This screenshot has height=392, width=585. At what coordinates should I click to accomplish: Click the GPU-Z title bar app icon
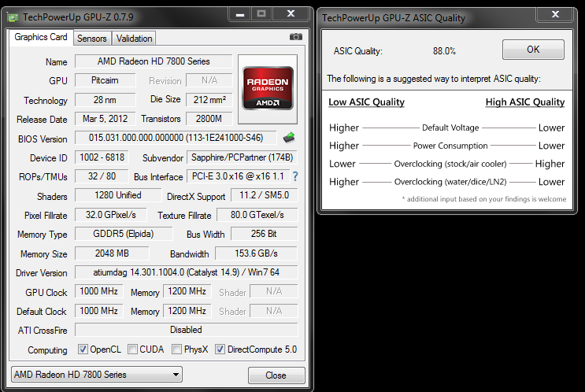[x=13, y=17]
